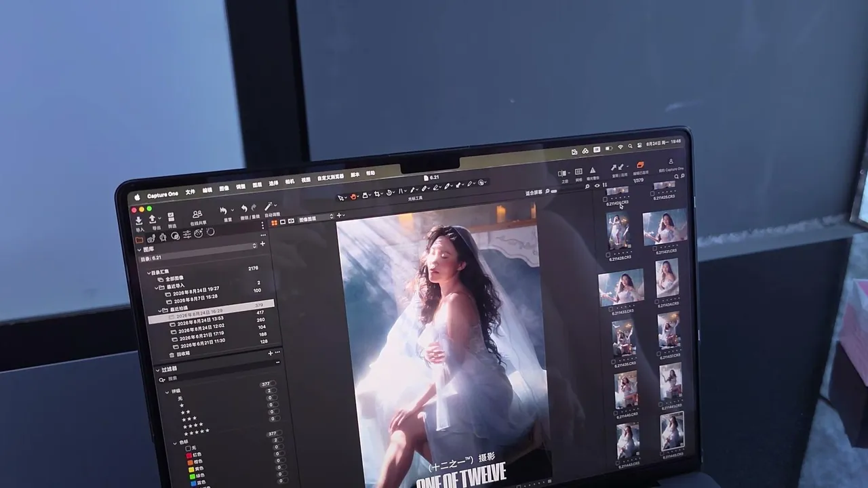The width and height of the screenshot is (868, 488).
Task: Apply Auto Adjust magic wand
Action: pos(269,206)
